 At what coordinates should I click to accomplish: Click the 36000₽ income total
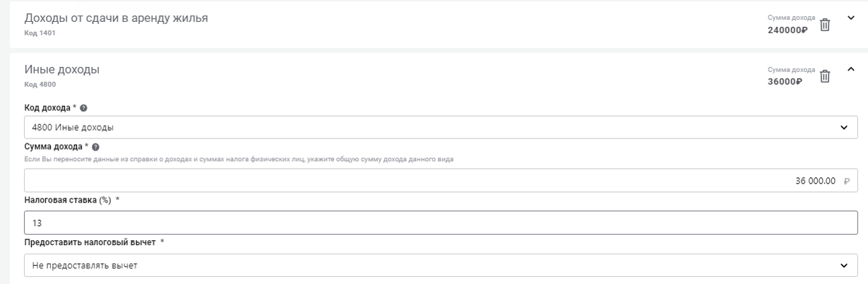tap(785, 81)
